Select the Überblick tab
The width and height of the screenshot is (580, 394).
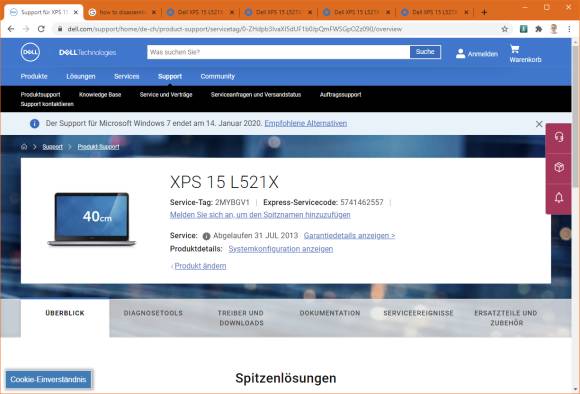coord(65,318)
